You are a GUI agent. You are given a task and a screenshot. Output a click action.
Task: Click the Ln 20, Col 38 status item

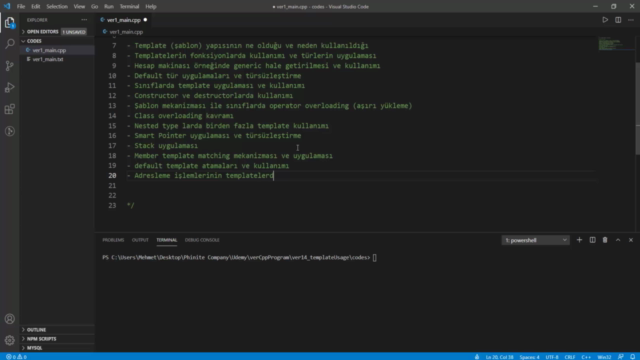click(x=499, y=357)
